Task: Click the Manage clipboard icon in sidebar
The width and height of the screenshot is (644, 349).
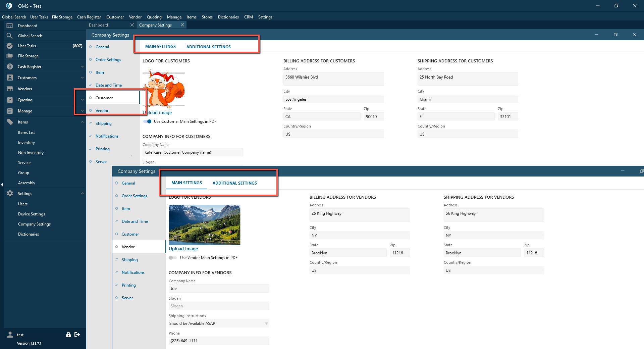Action: click(10, 111)
